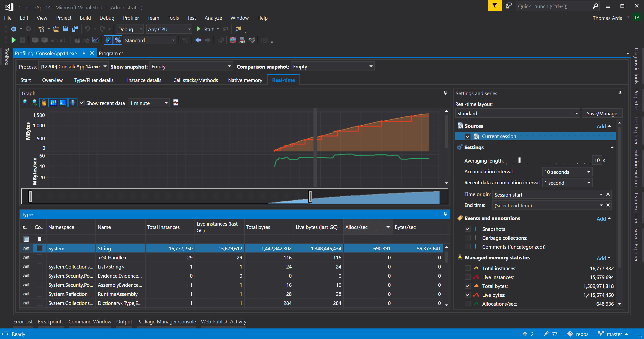Click the graph lock padlock icon

point(44,103)
